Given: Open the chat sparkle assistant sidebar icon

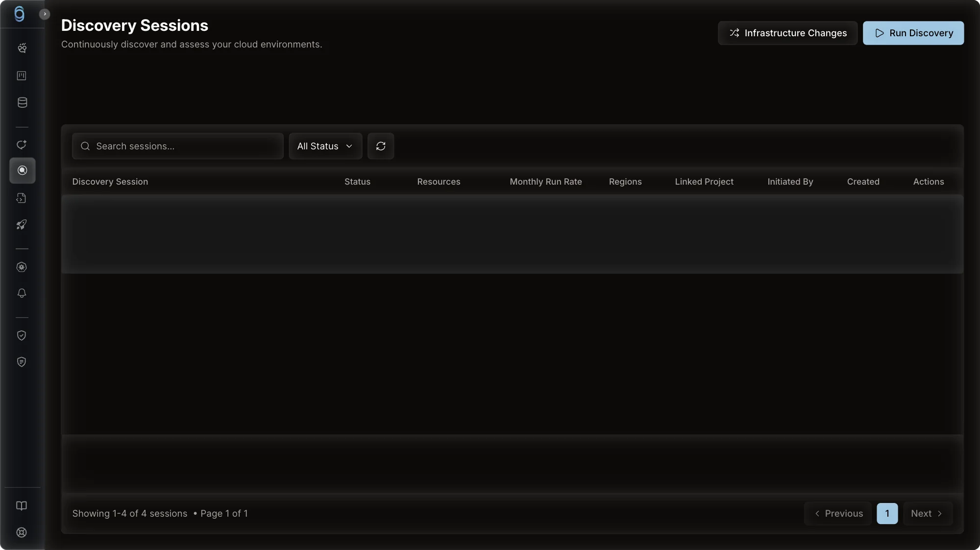Looking at the screenshot, I should [22, 144].
